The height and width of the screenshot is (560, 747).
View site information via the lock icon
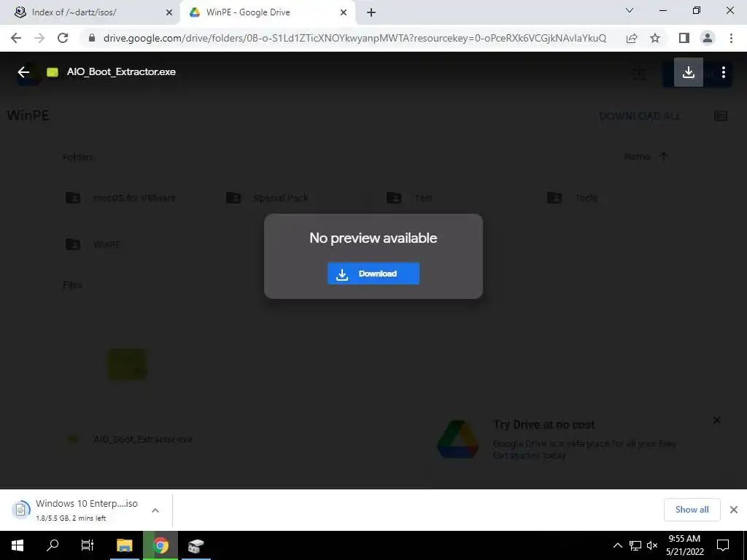pos(92,38)
